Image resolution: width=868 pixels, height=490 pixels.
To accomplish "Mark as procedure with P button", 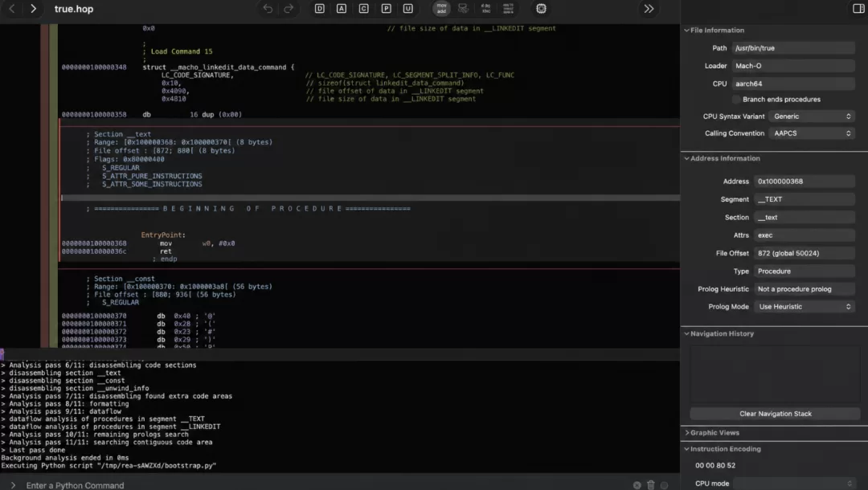I will pyautogui.click(x=387, y=9).
